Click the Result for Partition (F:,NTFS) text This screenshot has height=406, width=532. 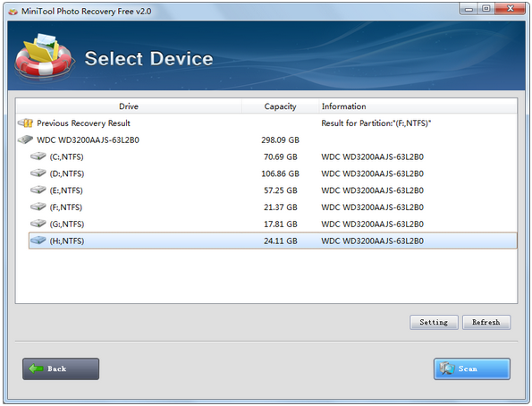[x=376, y=123]
